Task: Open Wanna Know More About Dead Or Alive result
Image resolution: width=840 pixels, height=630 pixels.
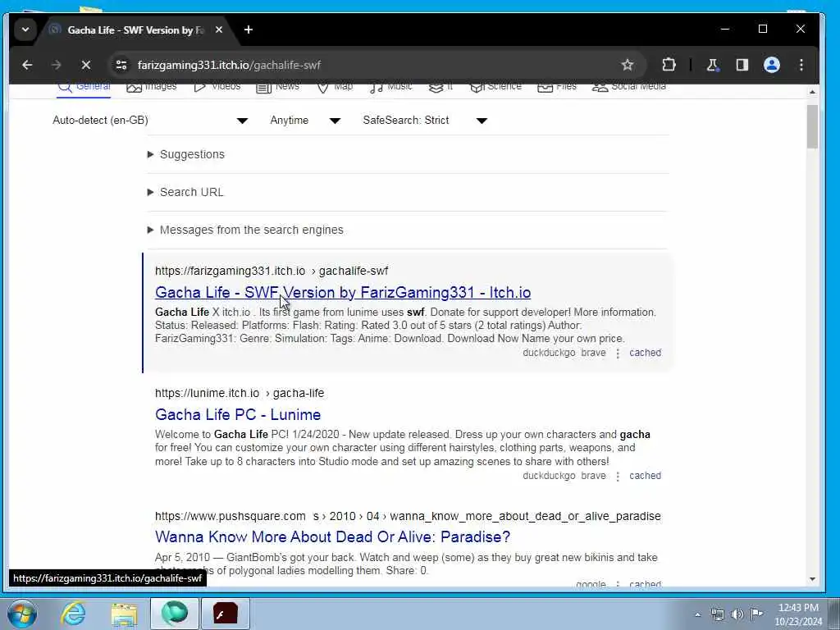Action: tap(333, 536)
